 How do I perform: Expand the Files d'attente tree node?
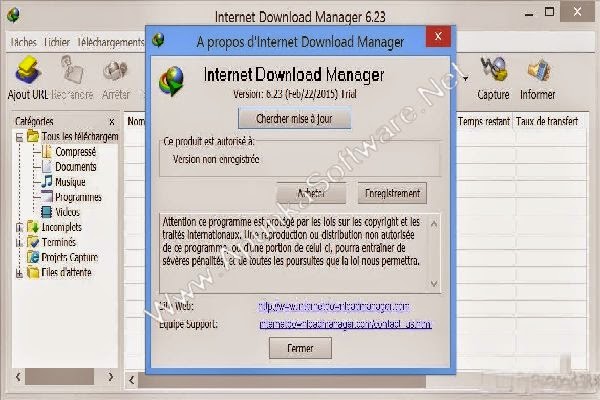coord(19,273)
